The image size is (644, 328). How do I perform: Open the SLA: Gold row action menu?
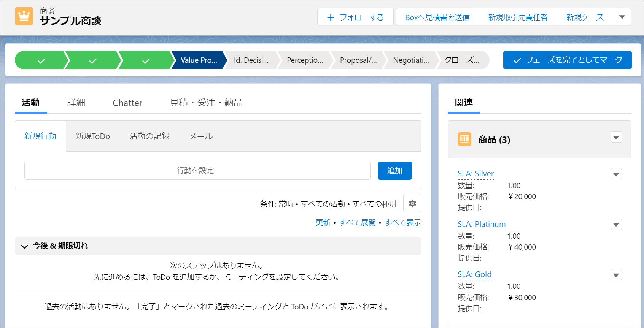tap(616, 275)
